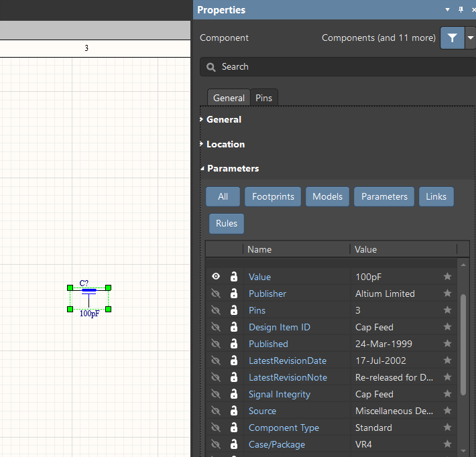This screenshot has width=476, height=457.
Task: Toggle the lock on Source parameter
Action: [234, 410]
